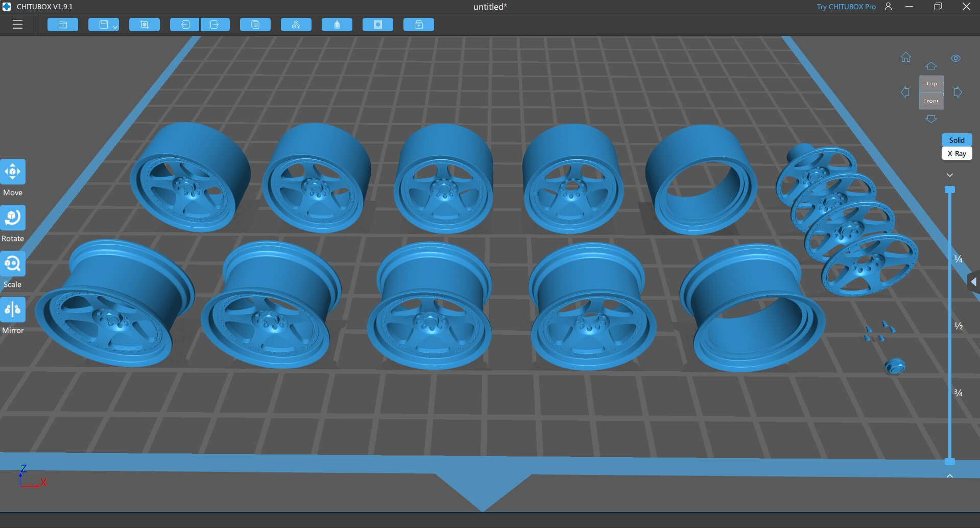This screenshot has height=528, width=980.
Task: Switch rendering mode to X-Ray
Action: click(957, 154)
